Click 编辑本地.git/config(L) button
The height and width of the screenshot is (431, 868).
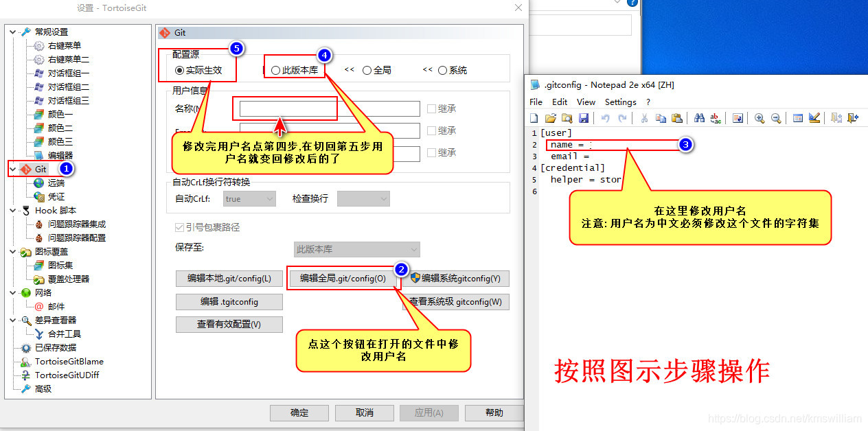coord(229,278)
